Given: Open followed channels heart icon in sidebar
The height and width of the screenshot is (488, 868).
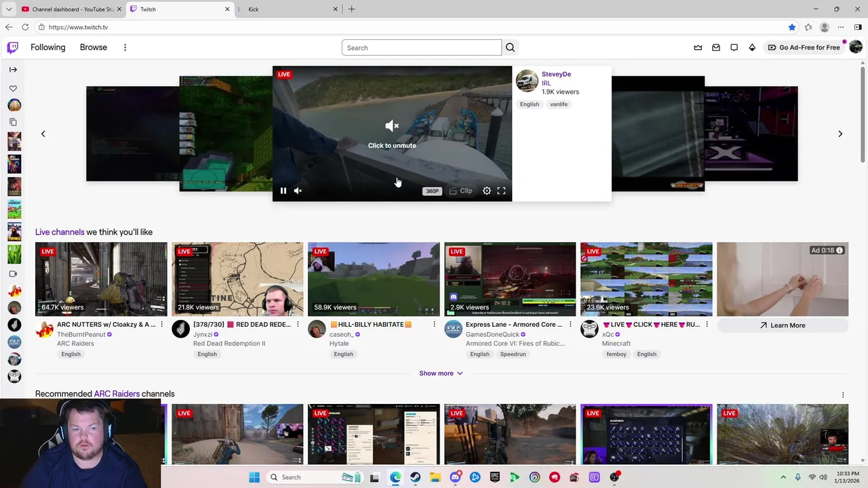Looking at the screenshot, I should coord(13,89).
